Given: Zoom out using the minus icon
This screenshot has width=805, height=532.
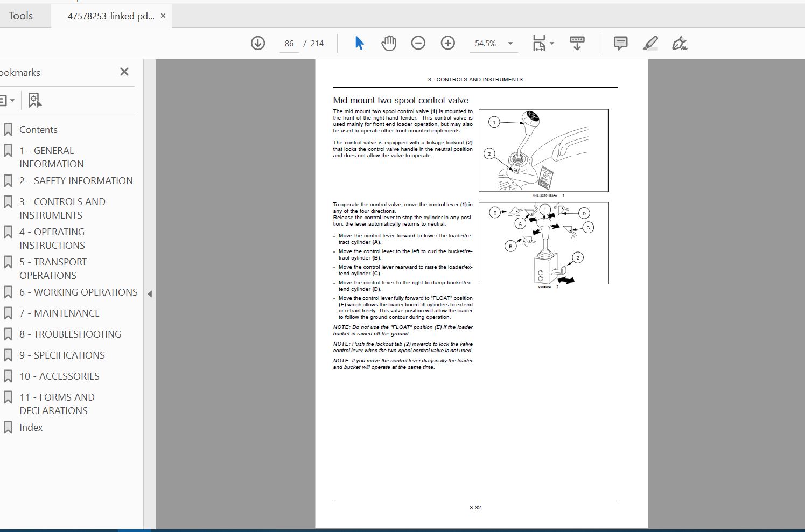Looking at the screenshot, I should click(x=418, y=43).
